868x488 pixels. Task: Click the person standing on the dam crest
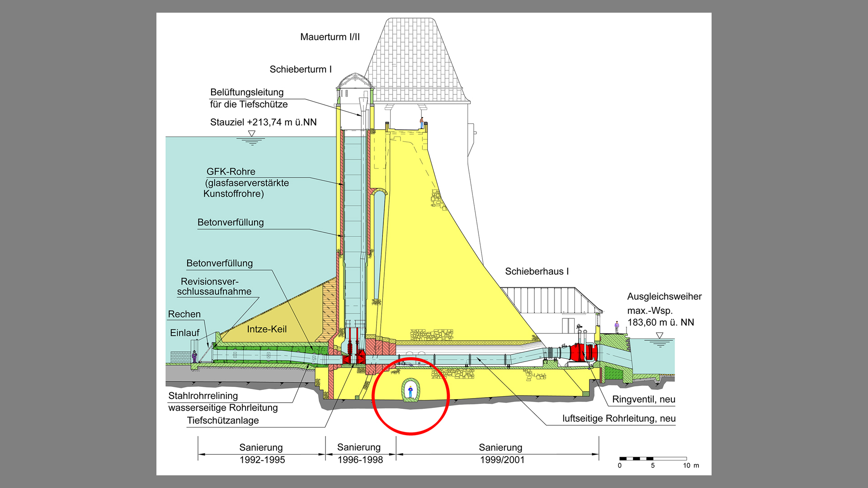[422, 122]
